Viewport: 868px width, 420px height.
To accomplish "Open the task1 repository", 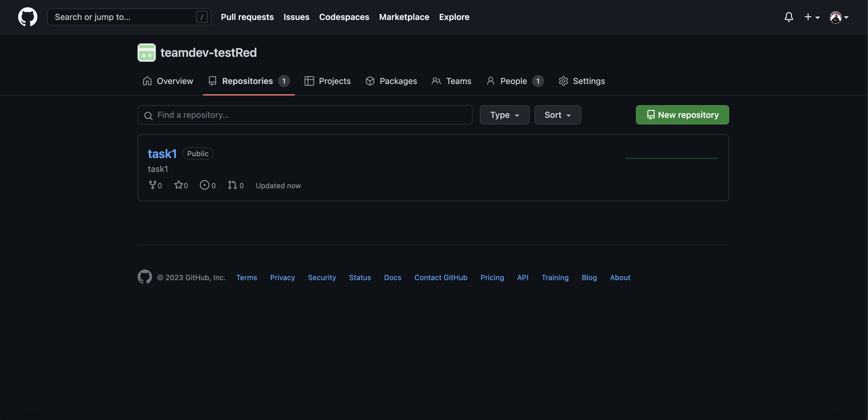I will 162,153.
